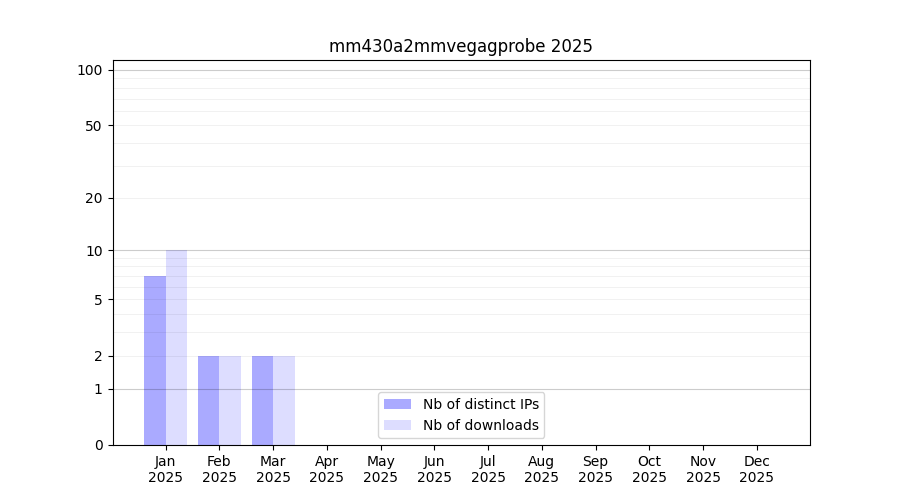Click the 10 tick label on y-axis
This screenshot has width=900, height=500.
[x=94, y=251]
